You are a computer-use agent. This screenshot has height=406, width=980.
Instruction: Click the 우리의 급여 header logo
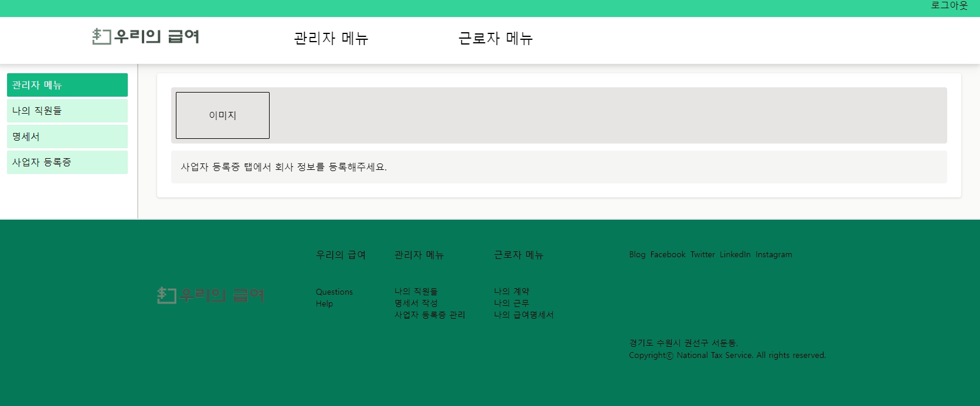tap(146, 36)
